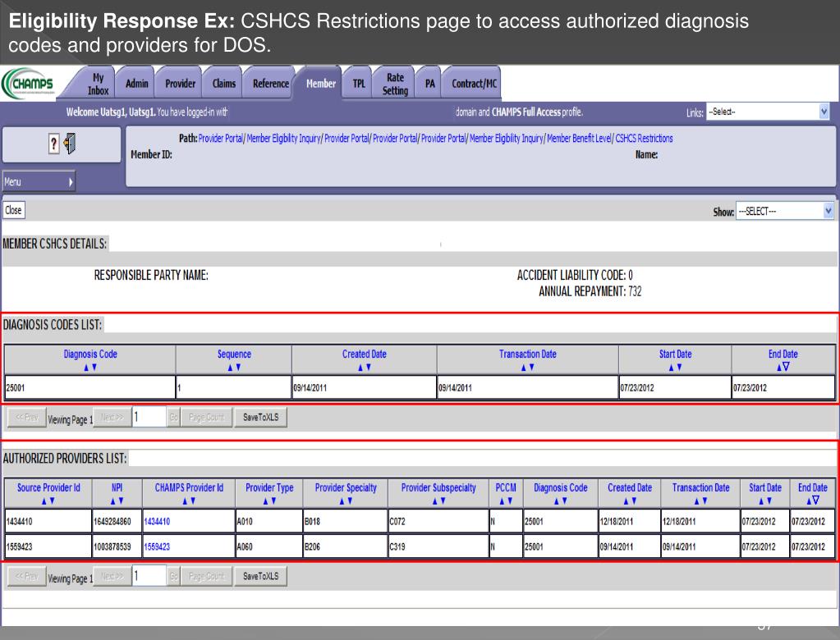Sort providers list Diagnosis Code ascending

tap(556, 501)
